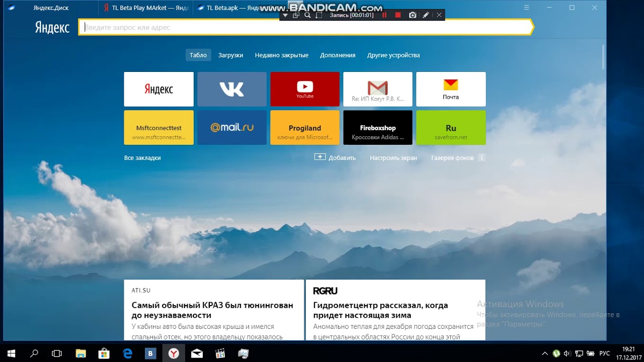Click the battery tray icon
This screenshot has height=362, width=644.
click(x=590, y=353)
